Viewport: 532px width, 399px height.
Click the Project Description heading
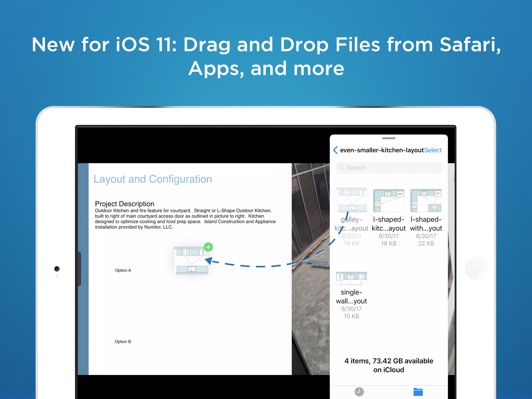[125, 204]
